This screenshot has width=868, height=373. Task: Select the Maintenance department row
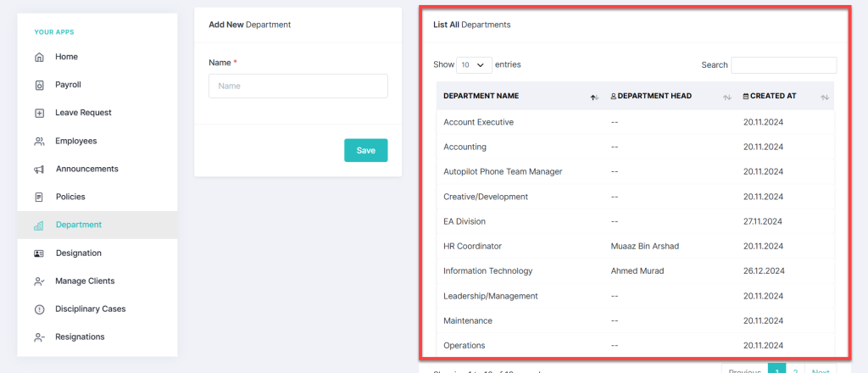coord(635,321)
